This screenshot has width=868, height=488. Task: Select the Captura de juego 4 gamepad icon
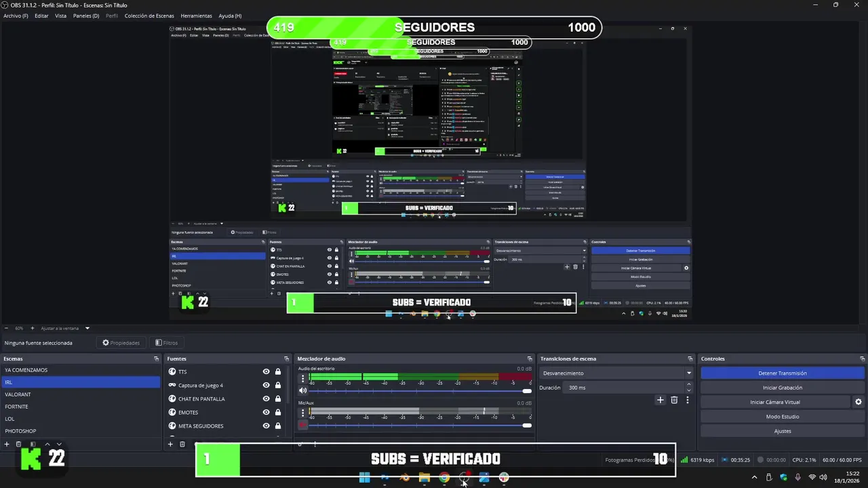pos(172,385)
